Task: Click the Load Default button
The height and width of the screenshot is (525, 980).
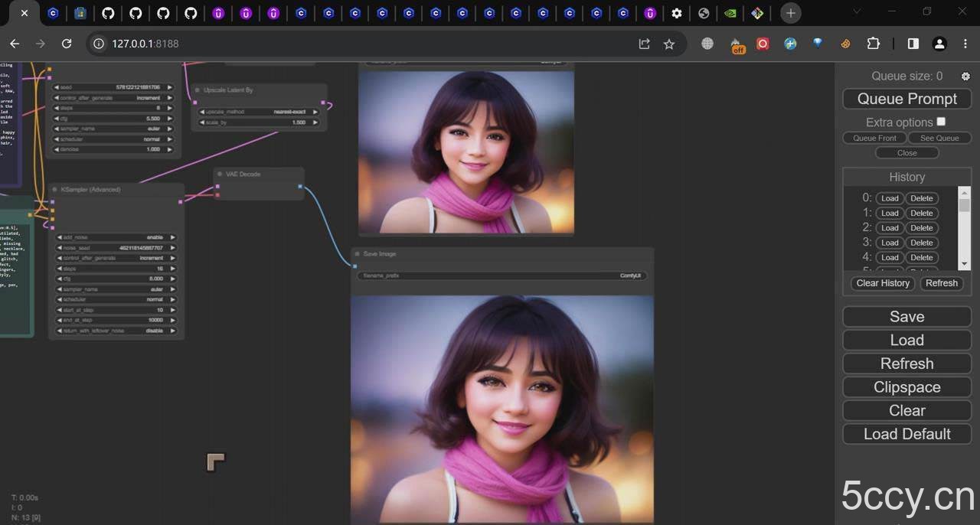Action: 906,434
